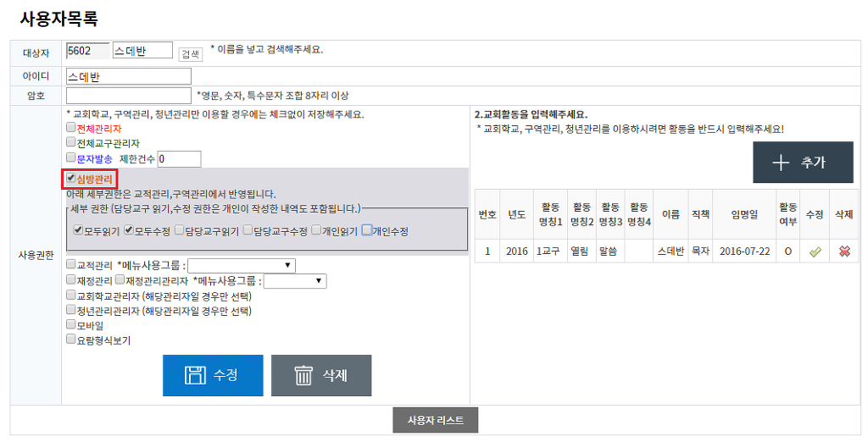Screen dimensions: 868x442
Task: Click the green checkmark edit icon
Action: pyautogui.click(x=815, y=251)
